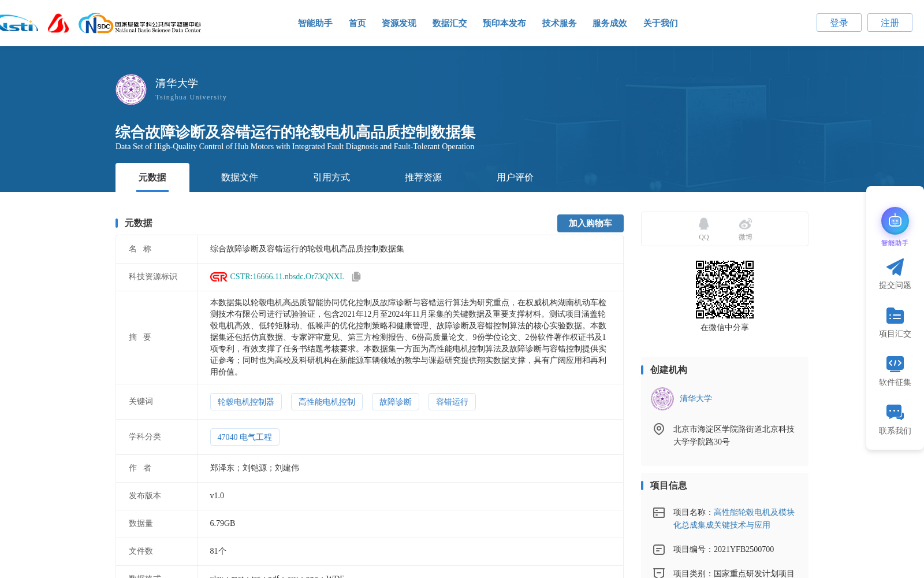The width and height of the screenshot is (924, 578).
Task: Open the NSDC National Basic Science Data Center logo
Action: [140, 24]
